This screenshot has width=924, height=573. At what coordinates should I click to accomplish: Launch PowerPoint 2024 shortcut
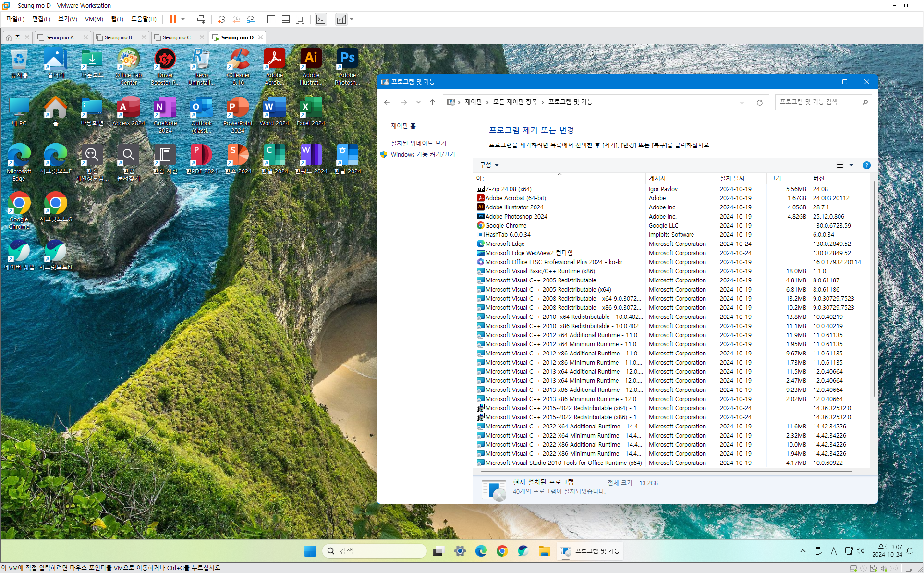click(x=238, y=114)
